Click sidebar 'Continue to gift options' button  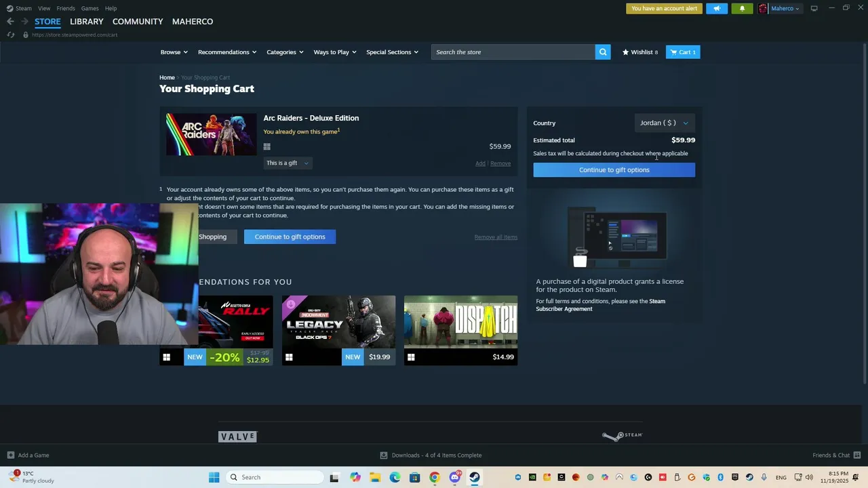[614, 170]
